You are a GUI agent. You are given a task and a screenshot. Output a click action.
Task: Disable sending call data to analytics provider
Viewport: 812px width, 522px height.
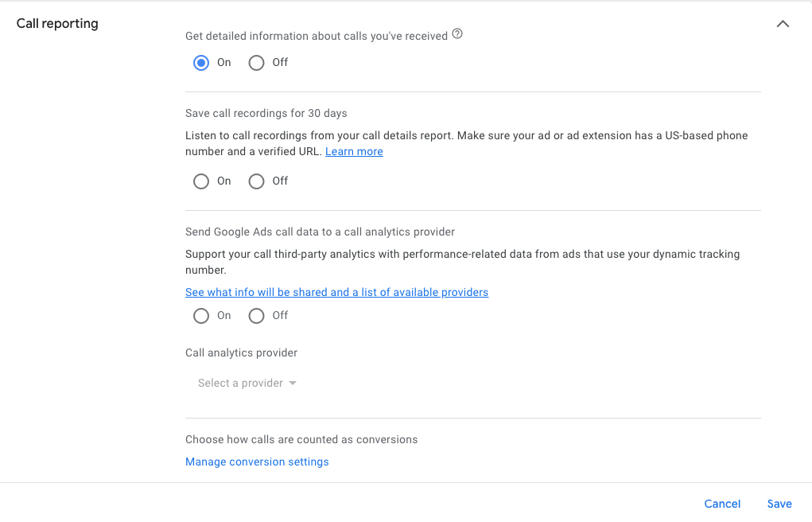pos(256,316)
